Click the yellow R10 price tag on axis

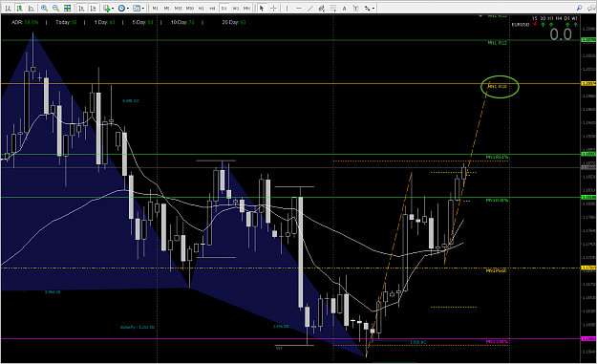click(x=588, y=83)
